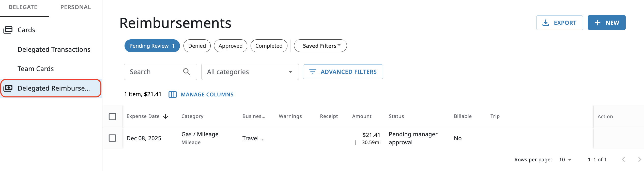Click the Delegated Reimbursements cash icon

click(x=8, y=88)
